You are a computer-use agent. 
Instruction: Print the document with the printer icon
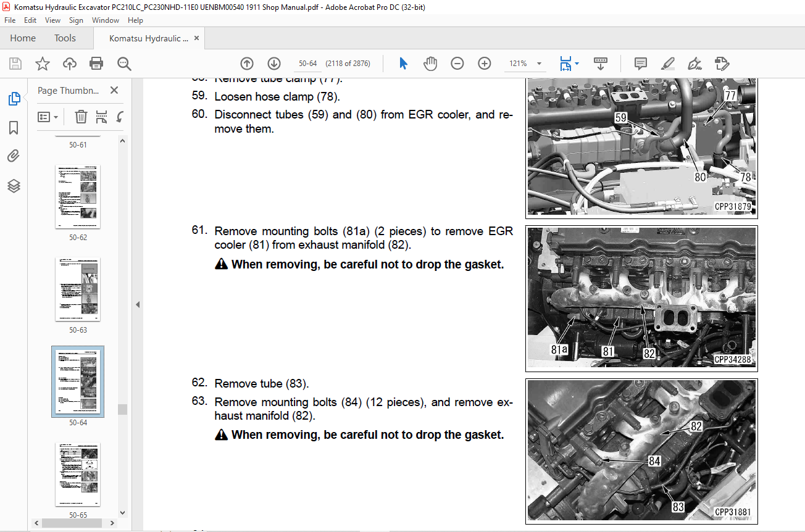point(96,64)
